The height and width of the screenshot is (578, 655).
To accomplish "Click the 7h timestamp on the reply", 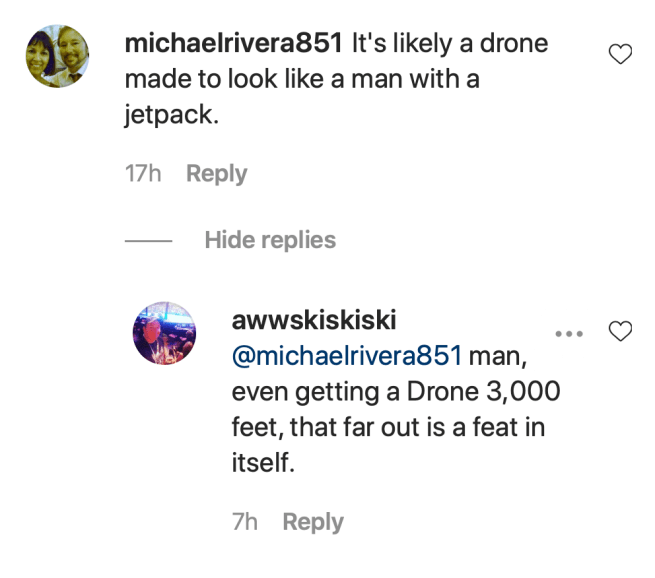I will pos(245,522).
